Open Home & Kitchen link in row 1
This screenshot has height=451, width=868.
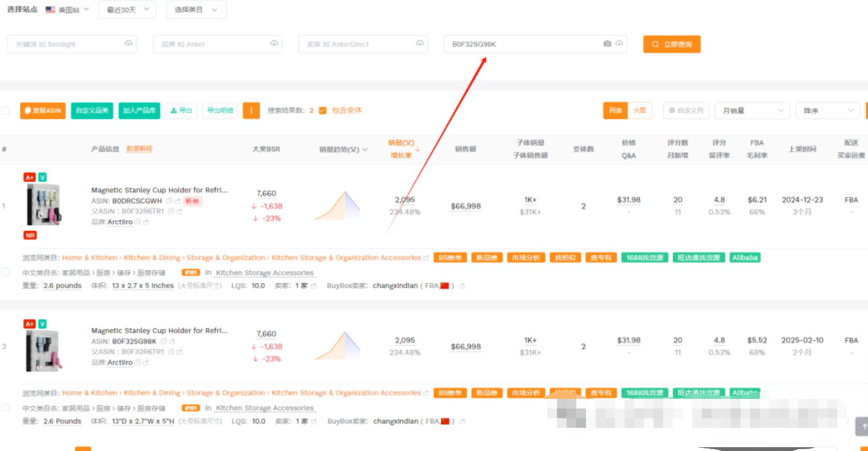tap(90, 257)
